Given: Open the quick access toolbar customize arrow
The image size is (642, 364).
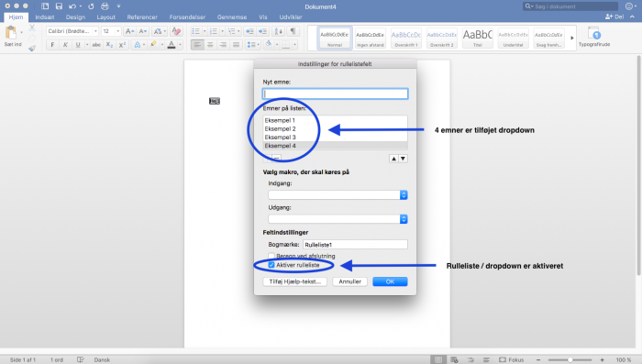Looking at the screenshot, I should 118,6.
